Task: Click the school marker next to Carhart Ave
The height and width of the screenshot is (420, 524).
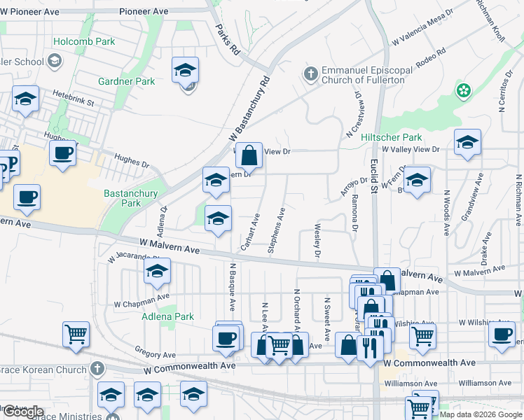Action: (x=219, y=219)
